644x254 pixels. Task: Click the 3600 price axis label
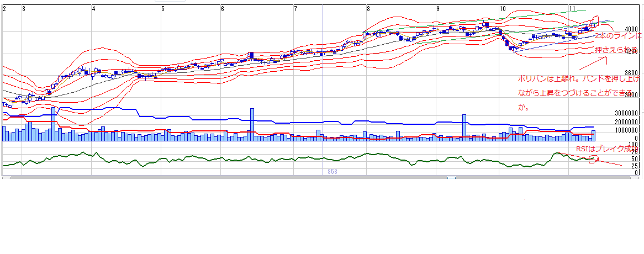[631, 73]
